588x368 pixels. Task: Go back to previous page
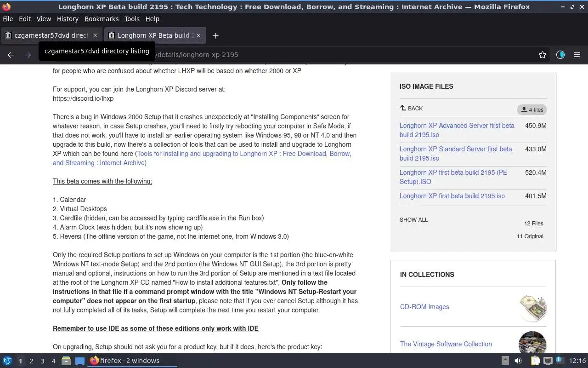11,55
